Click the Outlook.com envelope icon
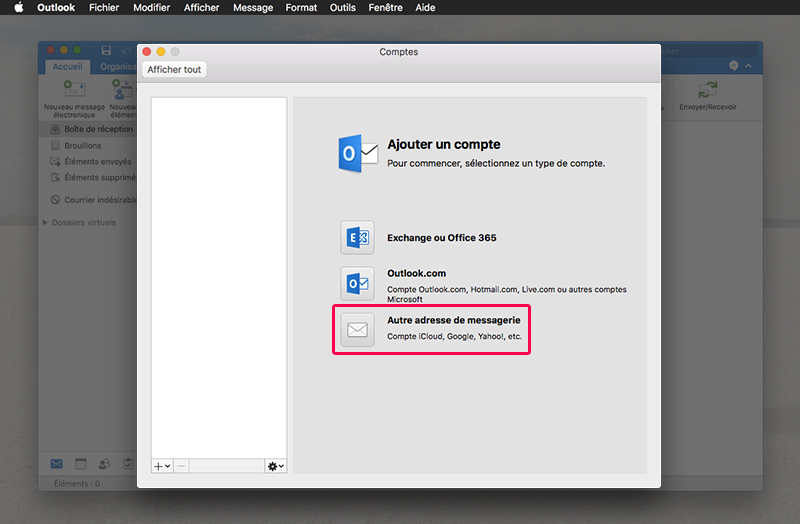Image resolution: width=800 pixels, height=524 pixels. tap(357, 284)
